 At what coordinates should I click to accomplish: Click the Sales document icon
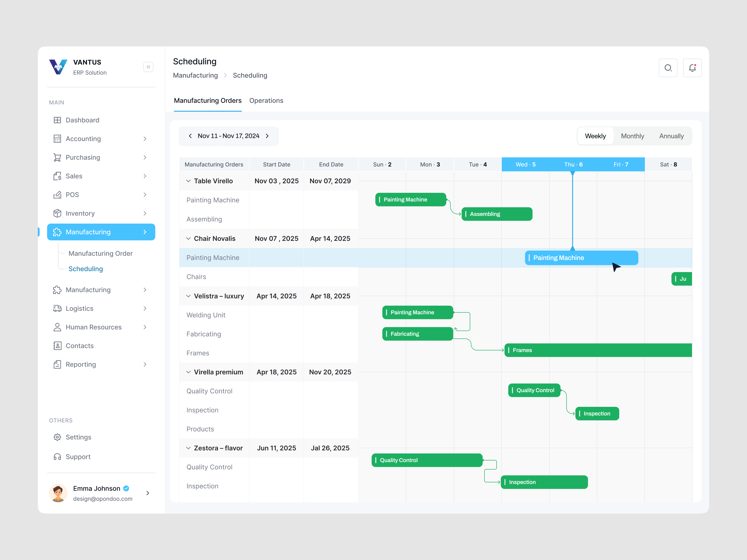[57, 176]
